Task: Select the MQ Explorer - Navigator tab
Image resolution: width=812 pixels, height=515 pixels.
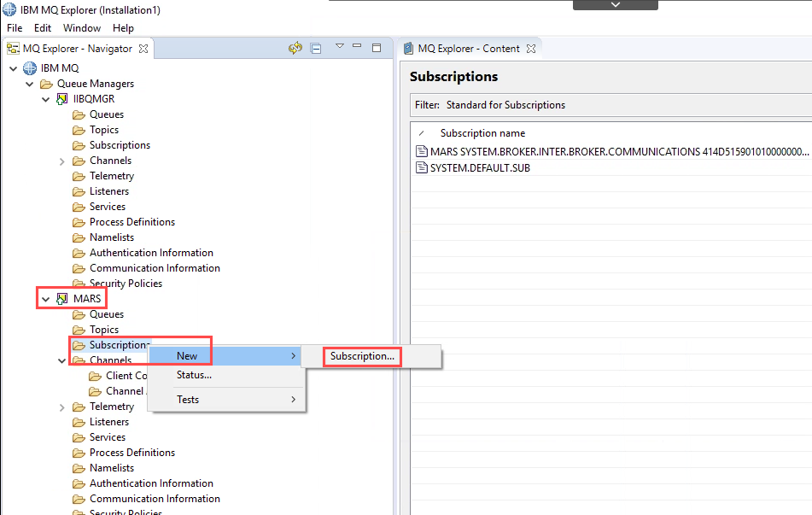Action: (x=77, y=48)
